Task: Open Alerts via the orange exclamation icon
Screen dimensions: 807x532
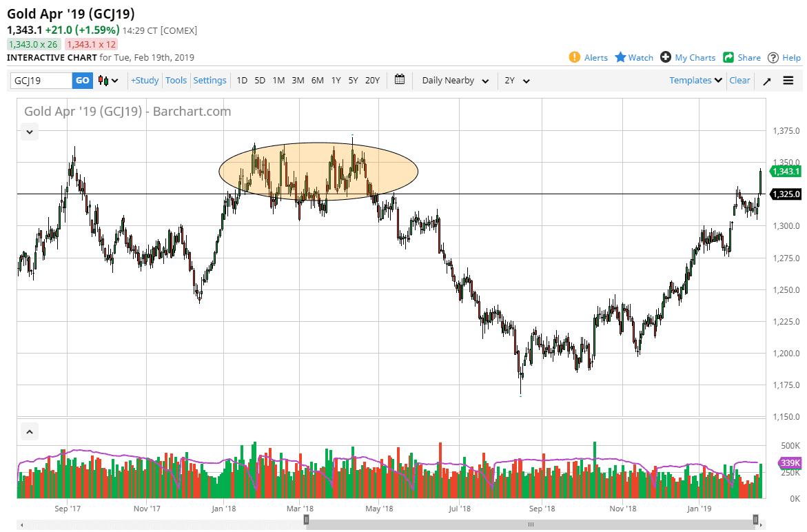Action: (x=575, y=57)
